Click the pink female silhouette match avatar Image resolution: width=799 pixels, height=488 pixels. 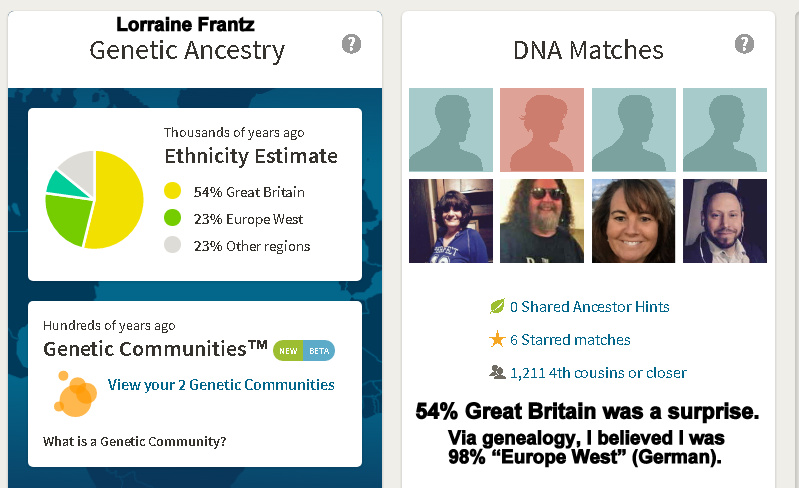pyautogui.click(x=541, y=130)
